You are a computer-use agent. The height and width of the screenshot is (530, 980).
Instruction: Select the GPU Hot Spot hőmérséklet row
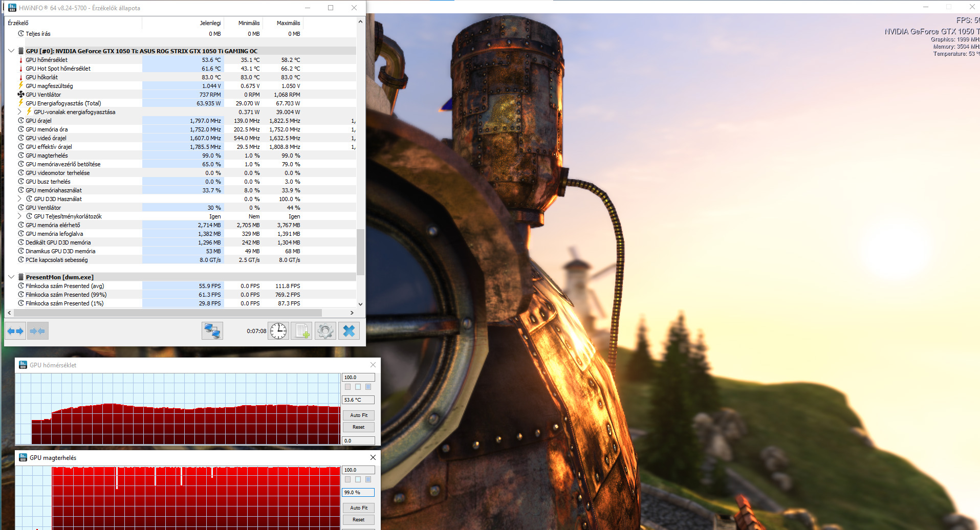click(58, 69)
